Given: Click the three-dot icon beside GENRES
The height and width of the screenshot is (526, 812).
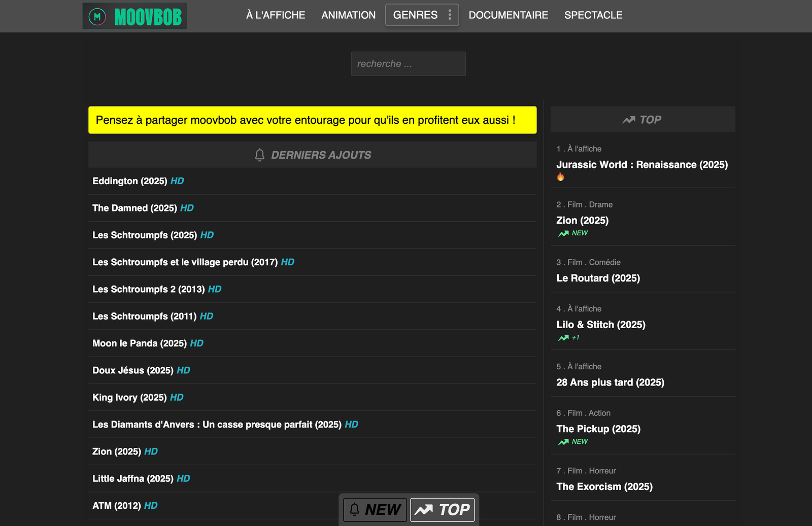Looking at the screenshot, I should pyautogui.click(x=450, y=15).
